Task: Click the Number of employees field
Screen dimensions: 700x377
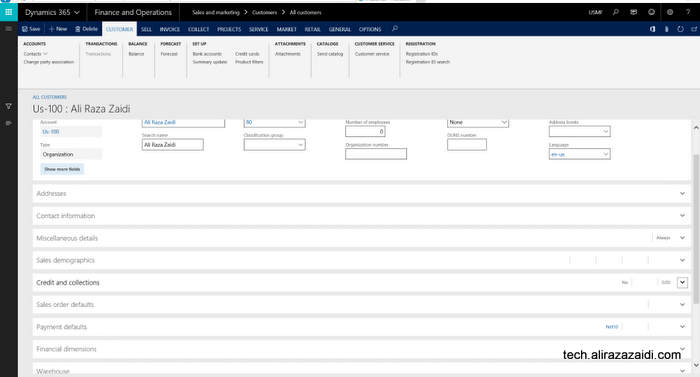Action: [x=365, y=131]
